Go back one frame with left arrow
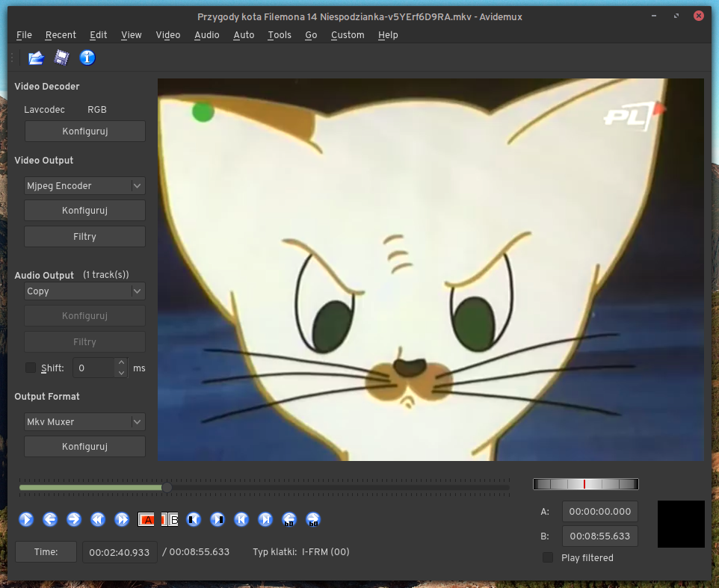 click(50, 519)
